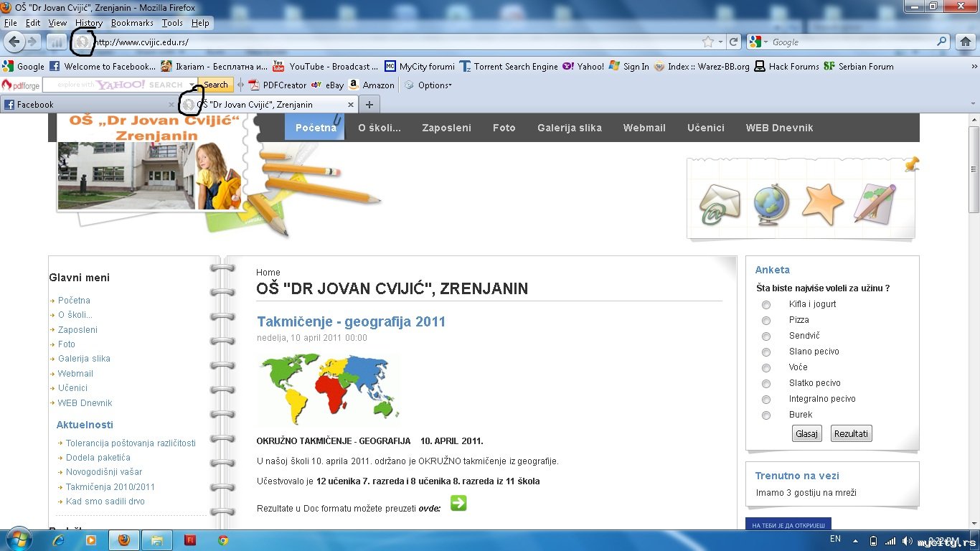Open Google Chrome from the taskbar

(223, 540)
